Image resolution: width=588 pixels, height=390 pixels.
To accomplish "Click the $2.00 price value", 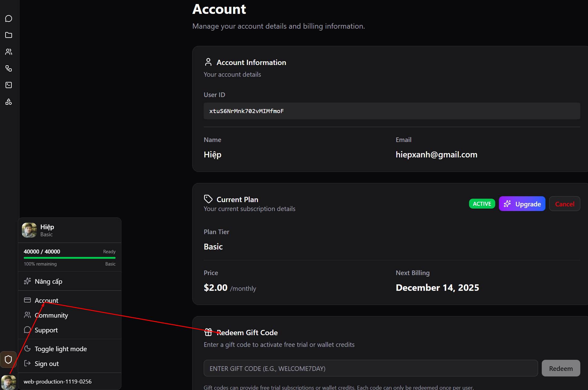I will click(215, 287).
